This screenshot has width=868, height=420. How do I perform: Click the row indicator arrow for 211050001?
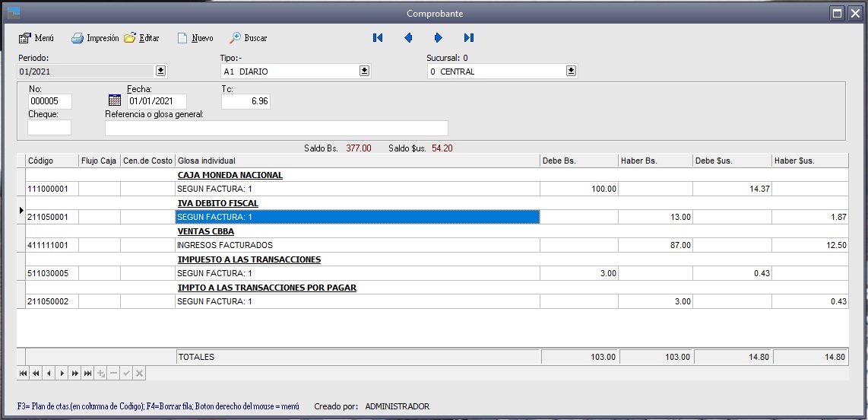pos(21,211)
